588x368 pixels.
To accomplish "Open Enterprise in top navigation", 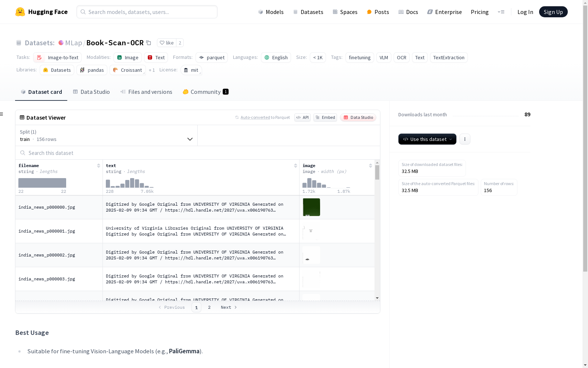I will 444,12.
